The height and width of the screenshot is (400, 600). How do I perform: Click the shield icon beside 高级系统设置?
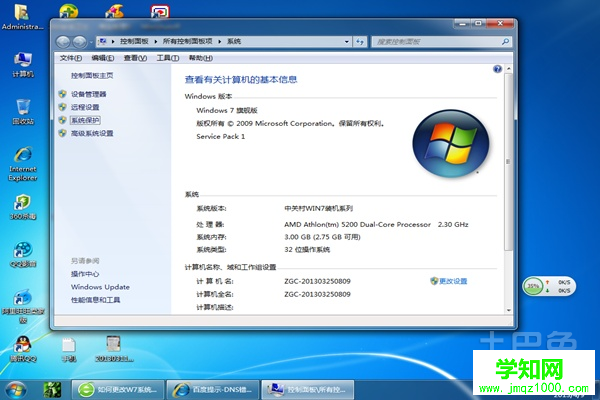62,133
